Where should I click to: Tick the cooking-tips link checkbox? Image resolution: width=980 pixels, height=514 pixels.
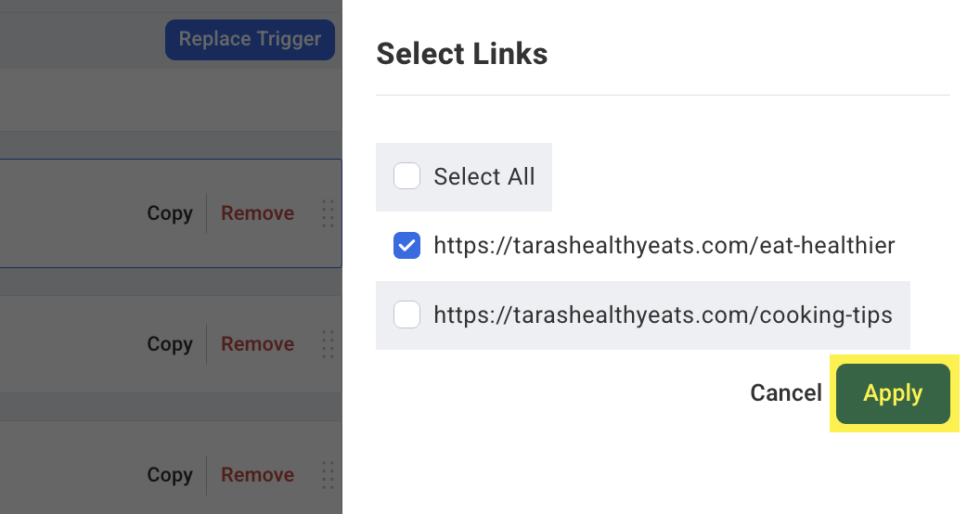point(406,315)
